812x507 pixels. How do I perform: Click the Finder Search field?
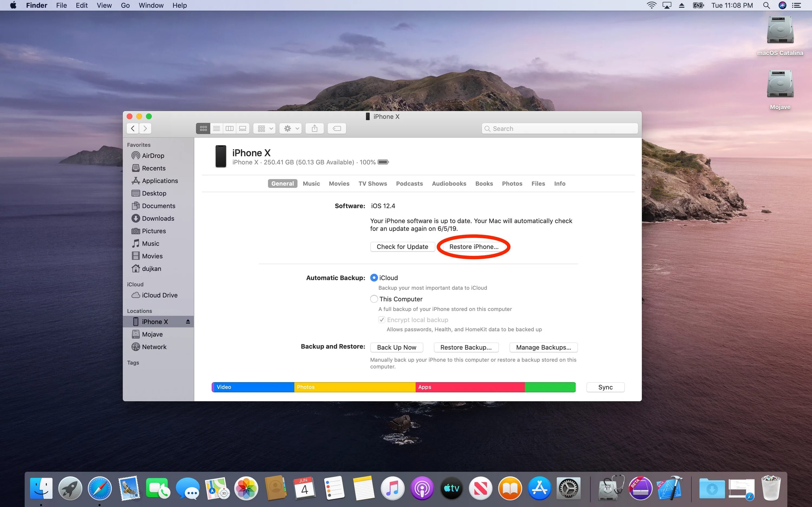(x=559, y=128)
